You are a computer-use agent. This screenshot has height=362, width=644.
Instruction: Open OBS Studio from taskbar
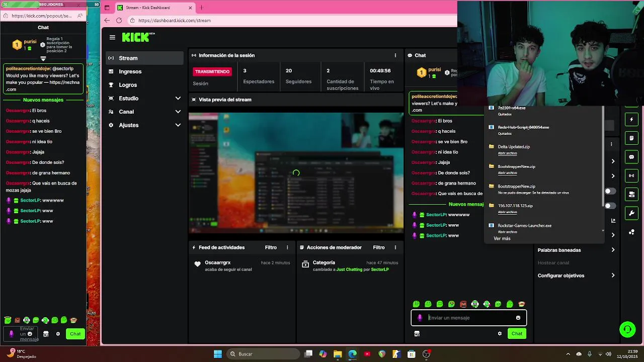point(426,354)
